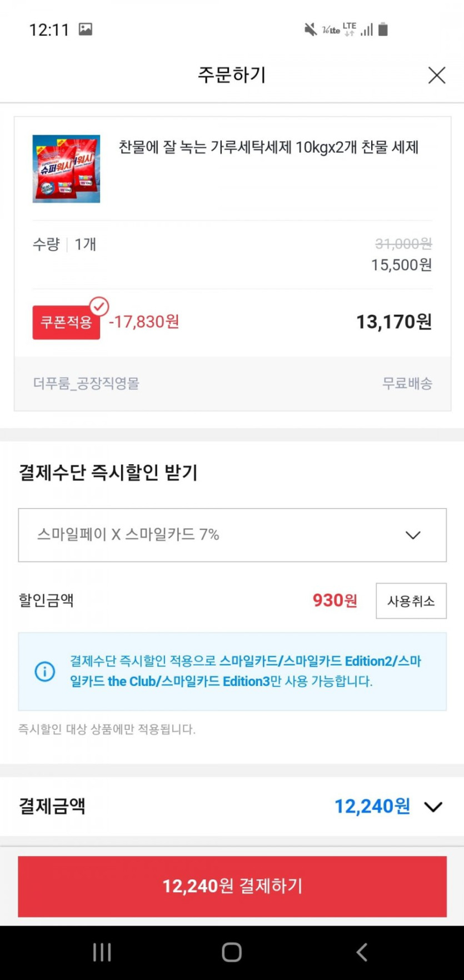Screen dimensions: 464x980
Task: Tap the laundry detergent product thumbnail
Action: pos(66,169)
